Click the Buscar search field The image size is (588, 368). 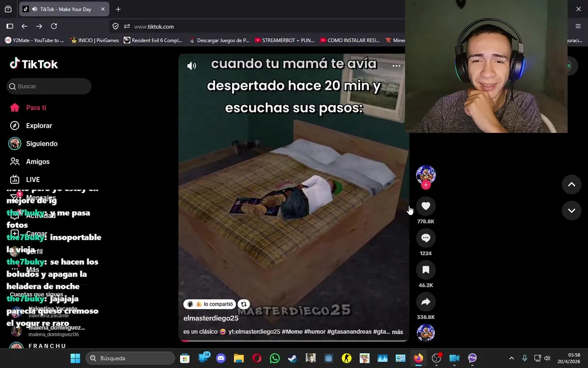pyautogui.click(x=49, y=86)
